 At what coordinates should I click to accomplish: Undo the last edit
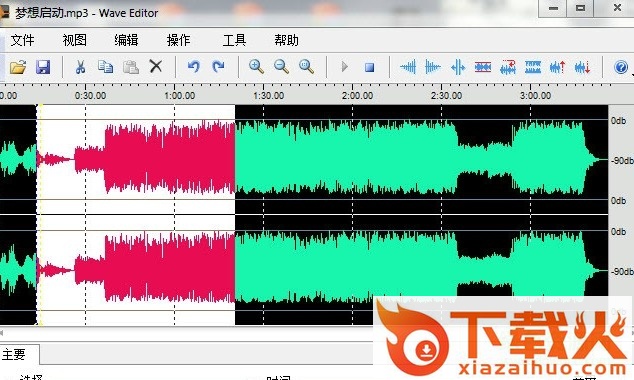[194, 66]
